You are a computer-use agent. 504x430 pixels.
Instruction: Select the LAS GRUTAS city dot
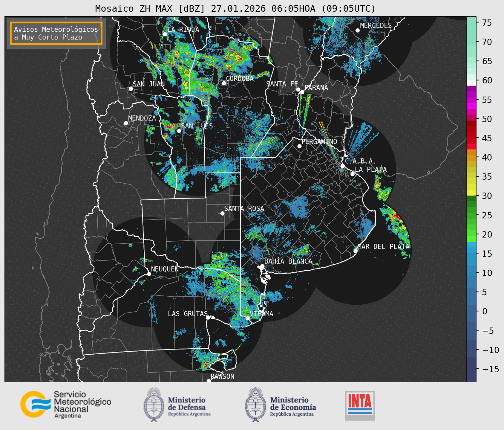[208, 318]
